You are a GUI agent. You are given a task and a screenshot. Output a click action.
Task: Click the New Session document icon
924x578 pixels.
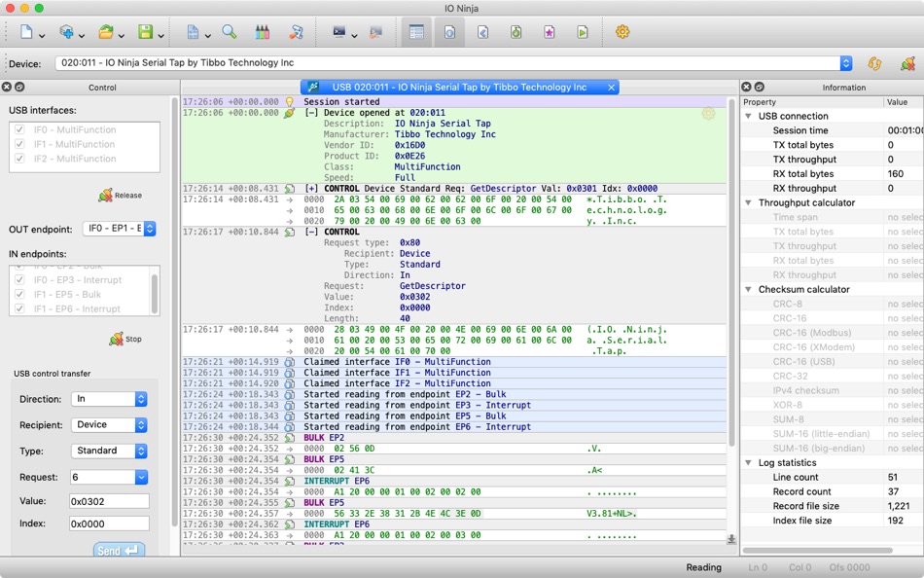[x=26, y=32]
